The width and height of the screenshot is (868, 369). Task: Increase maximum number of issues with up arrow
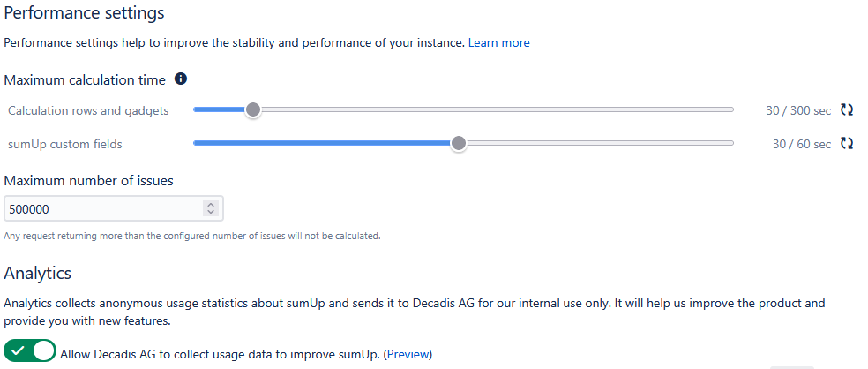coord(210,205)
